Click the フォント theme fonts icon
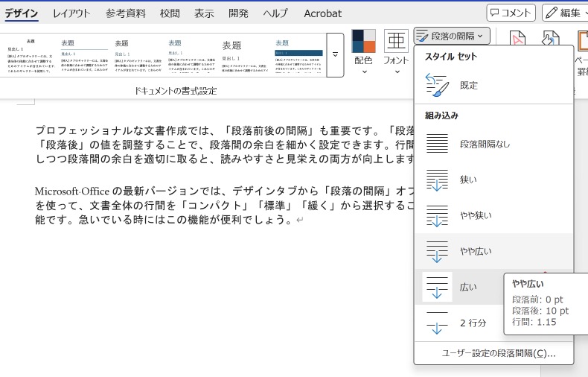The image size is (588, 377). click(x=396, y=42)
